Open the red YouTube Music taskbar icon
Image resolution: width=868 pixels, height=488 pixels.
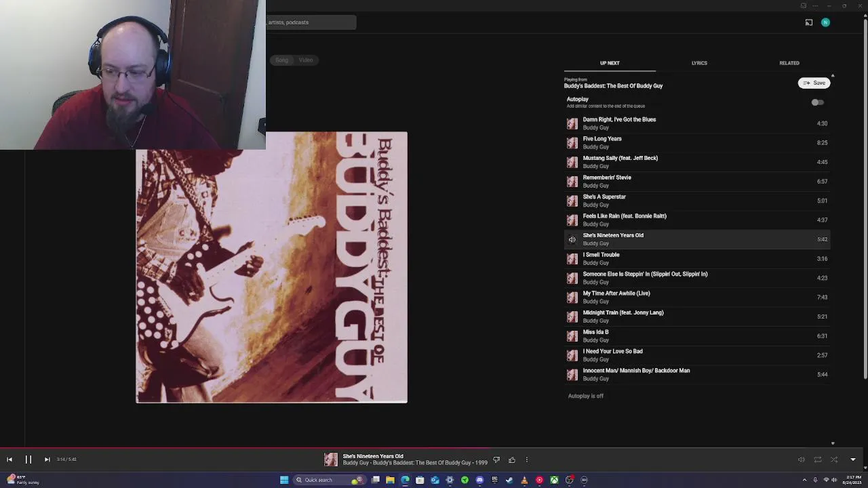click(x=539, y=480)
